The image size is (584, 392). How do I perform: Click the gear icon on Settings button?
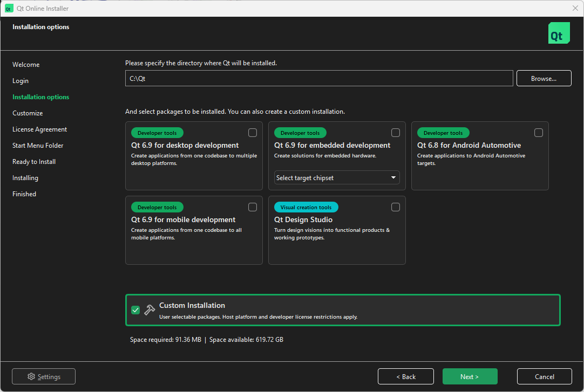point(31,376)
